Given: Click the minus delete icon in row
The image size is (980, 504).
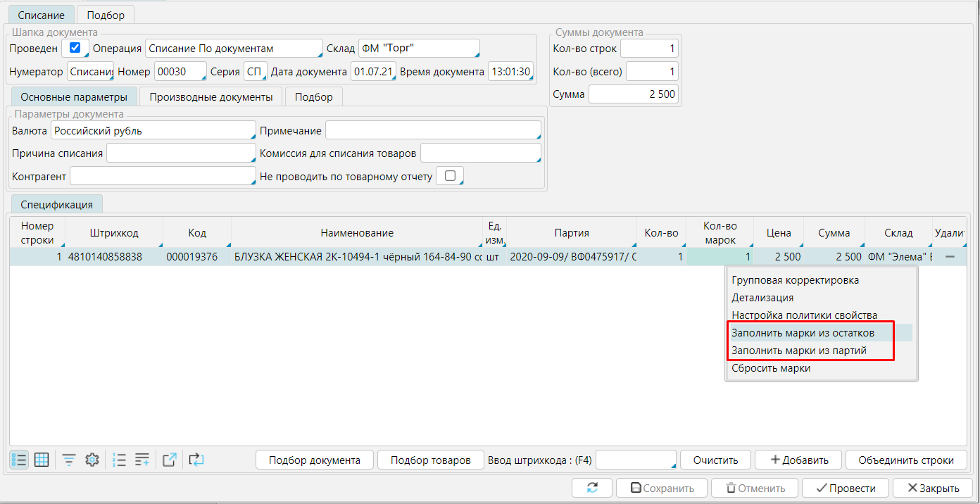Looking at the screenshot, I should [x=950, y=257].
